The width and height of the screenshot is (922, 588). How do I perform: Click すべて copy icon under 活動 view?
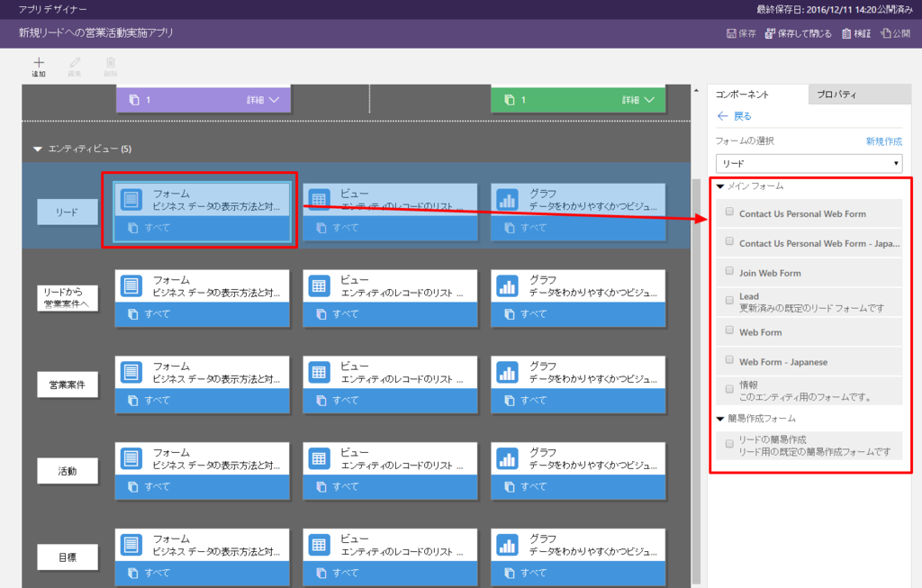coord(321,487)
